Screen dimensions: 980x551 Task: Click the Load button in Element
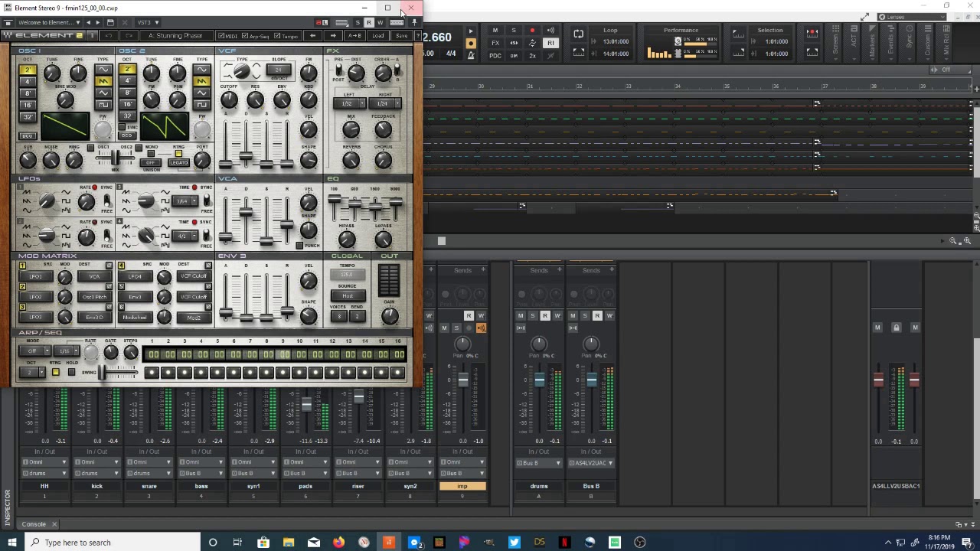[378, 36]
